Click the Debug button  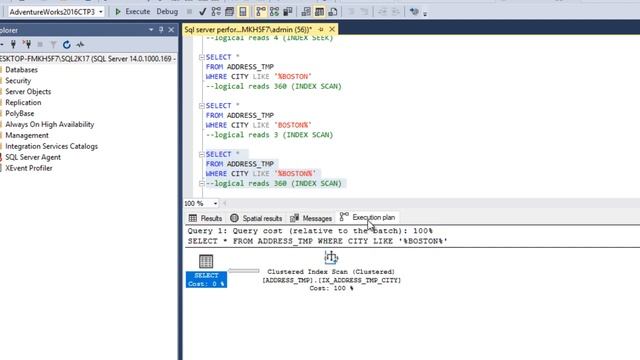167,12
